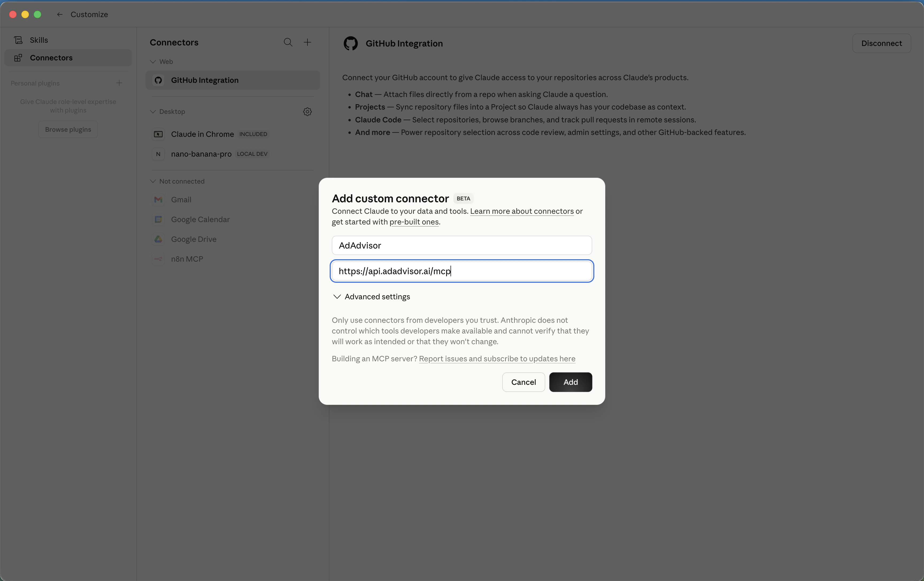Click the Personal plugins label
This screenshot has height=581, width=924.
35,83
